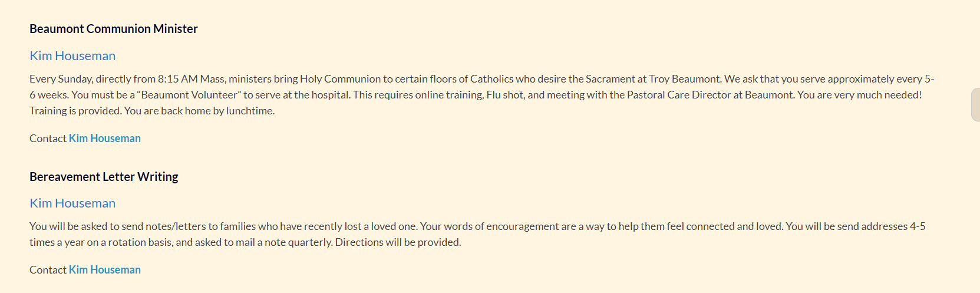The height and width of the screenshot is (293, 980).
Task: Click "Directions will be provided" sentence
Action: (x=398, y=242)
